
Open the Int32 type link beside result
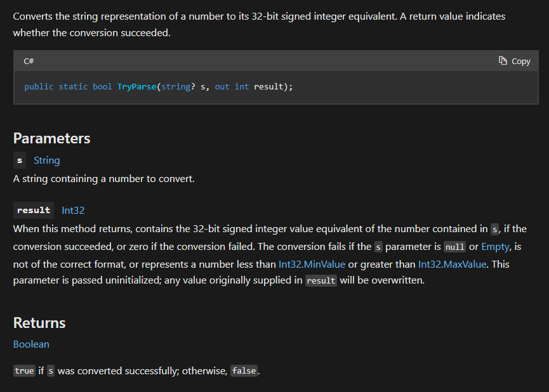(73, 210)
